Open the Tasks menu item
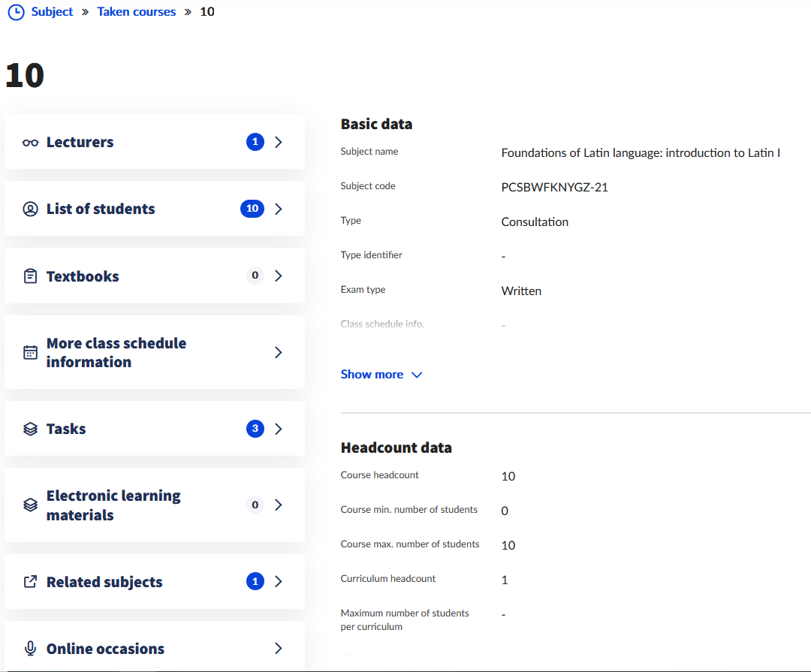The height and width of the screenshot is (672, 811). pos(66,429)
